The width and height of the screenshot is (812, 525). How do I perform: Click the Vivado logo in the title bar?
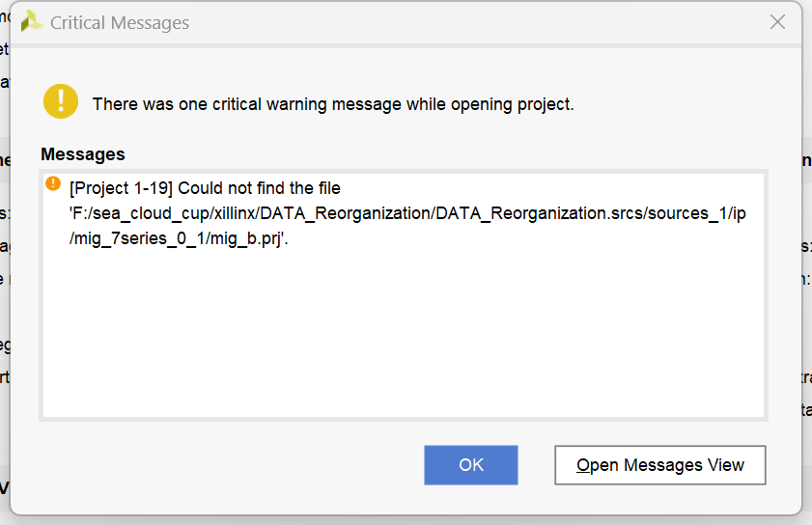(x=32, y=22)
